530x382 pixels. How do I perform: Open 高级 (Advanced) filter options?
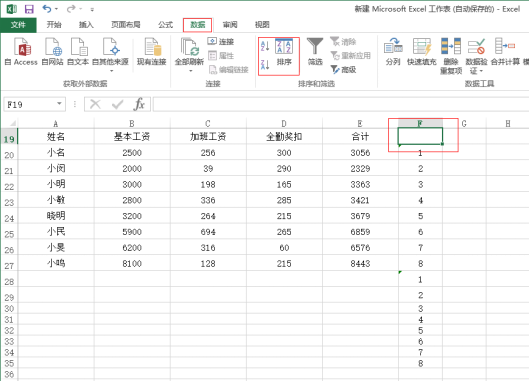[343, 70]
